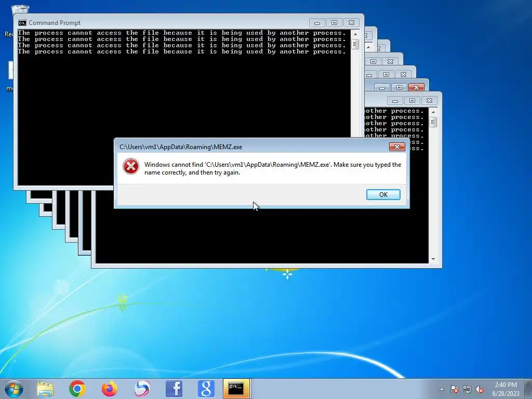Minimize the rightmost Command Prompt window

(x=395, y=100)
